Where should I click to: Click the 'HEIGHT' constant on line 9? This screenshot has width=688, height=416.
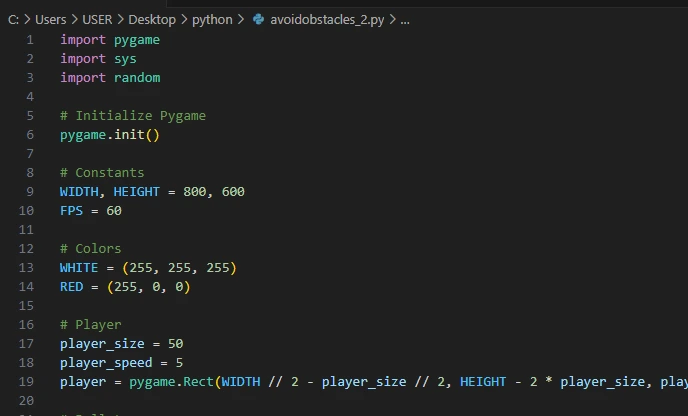pos(136,192)
